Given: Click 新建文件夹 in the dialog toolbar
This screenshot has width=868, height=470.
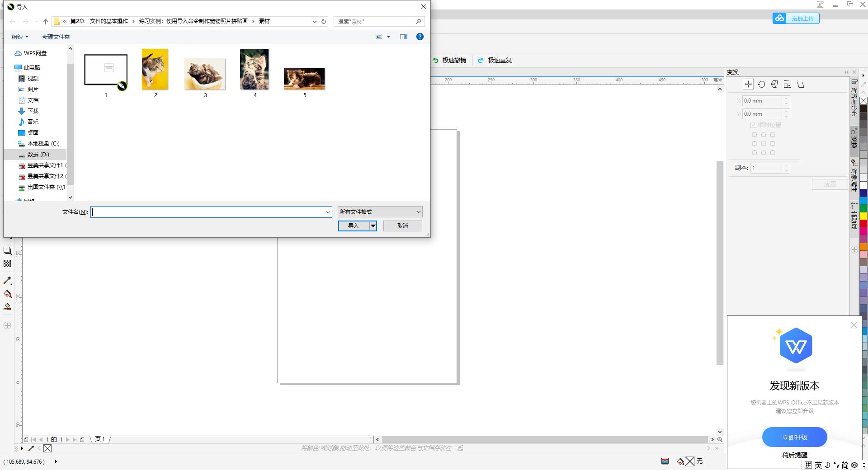Looking at the screenshot, I should tap(56, 37).
